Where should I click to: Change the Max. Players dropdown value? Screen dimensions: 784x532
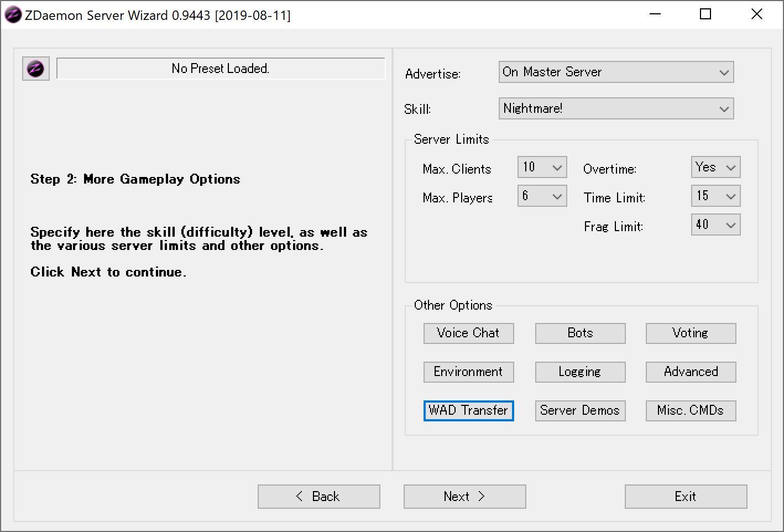[x=542, y=196]
